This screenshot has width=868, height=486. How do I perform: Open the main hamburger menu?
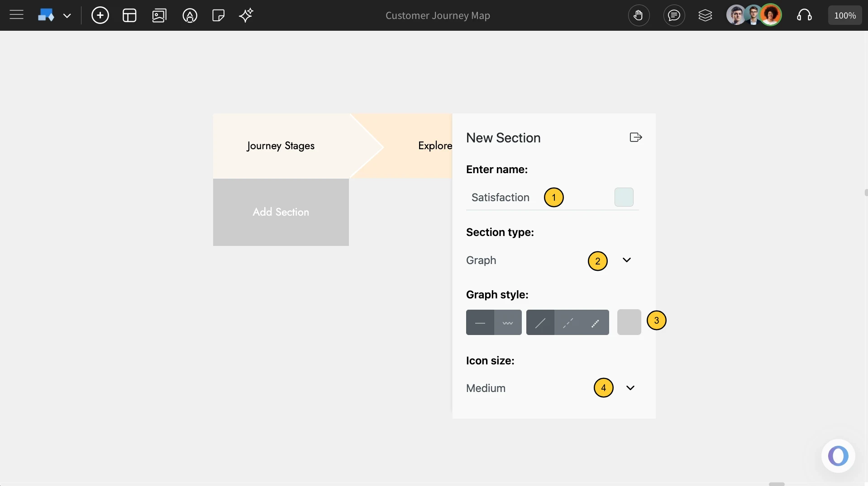pyautogui.click(x=16, y=15)
